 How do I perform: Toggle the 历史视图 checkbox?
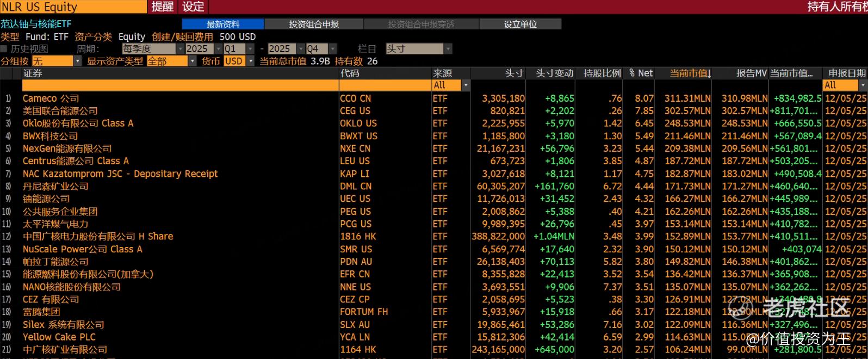coord(5,49)
